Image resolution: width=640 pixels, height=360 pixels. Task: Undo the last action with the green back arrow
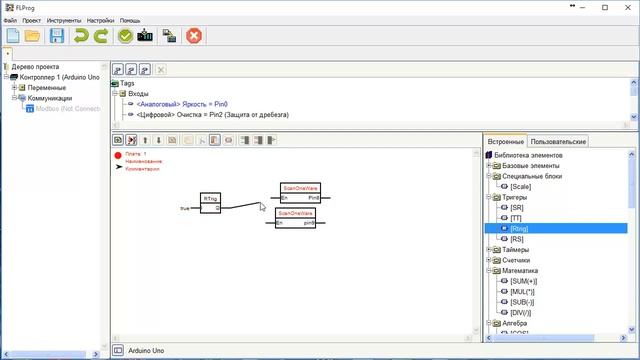tap(81, 36)
